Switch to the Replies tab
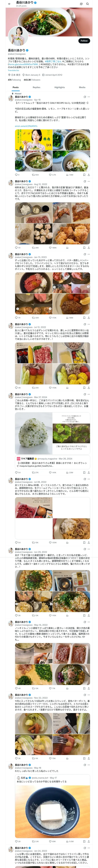Screen dimensions: 98x868 tap(36, 87)
